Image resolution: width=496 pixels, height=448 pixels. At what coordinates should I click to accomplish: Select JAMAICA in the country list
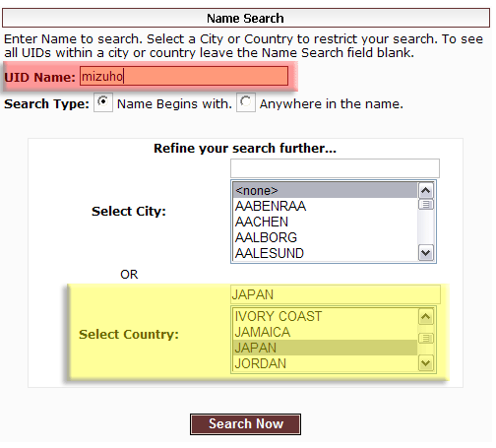[325, 332]
